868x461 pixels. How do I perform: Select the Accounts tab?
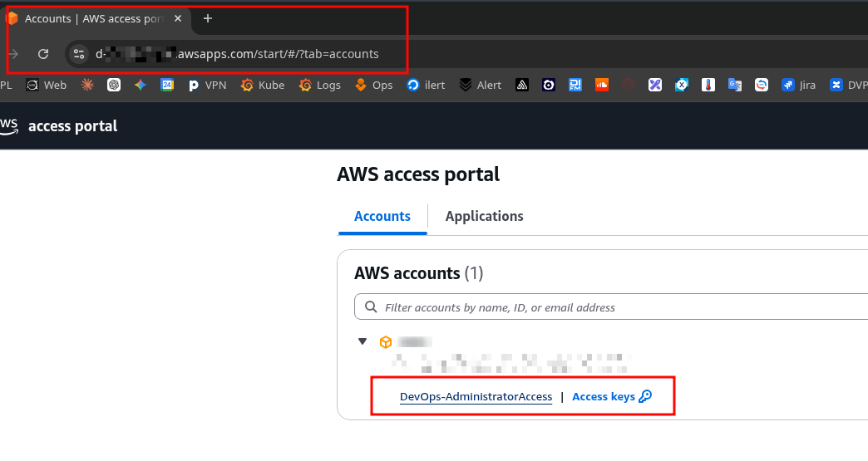(x=382, y=216)
